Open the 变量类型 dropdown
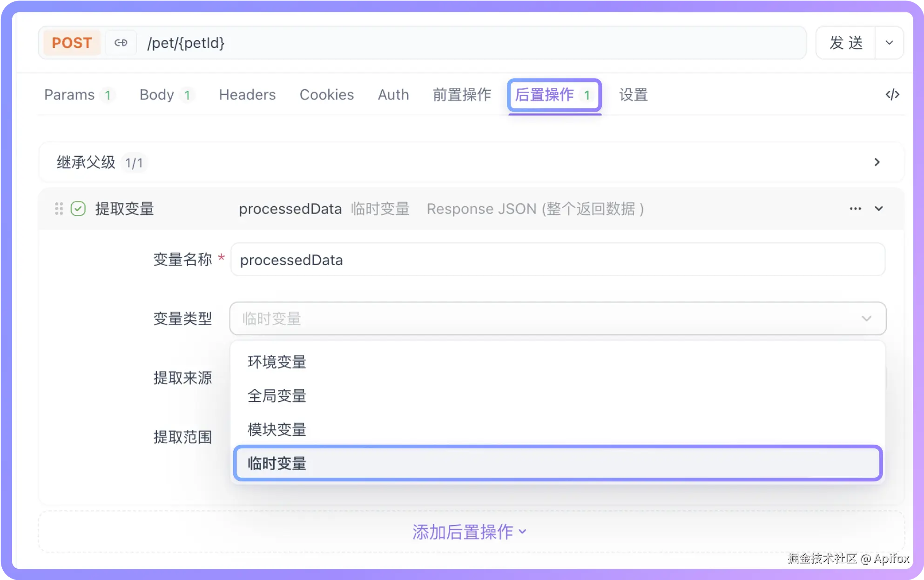This screenshot has height=580, width=924. point(557,319)
